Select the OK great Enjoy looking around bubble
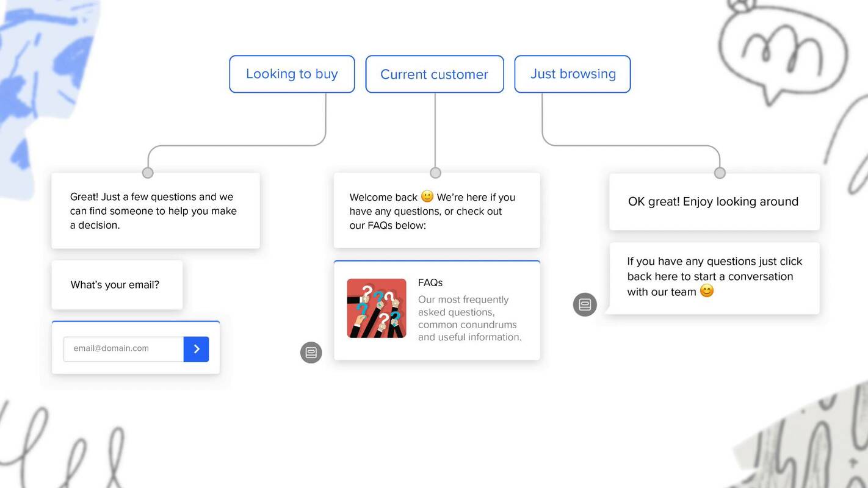868x488 pixels. (x=714, y=201)
